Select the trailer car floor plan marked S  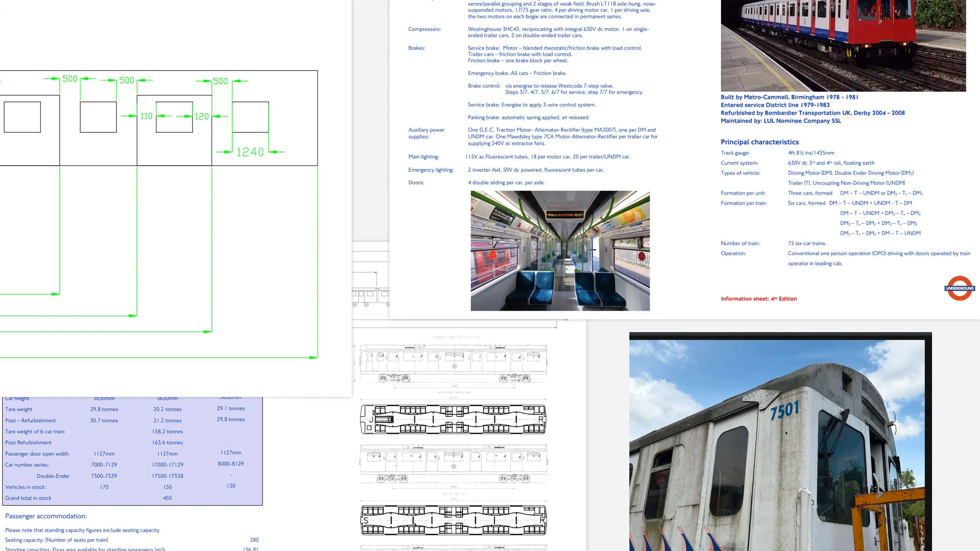pos(454,520)
